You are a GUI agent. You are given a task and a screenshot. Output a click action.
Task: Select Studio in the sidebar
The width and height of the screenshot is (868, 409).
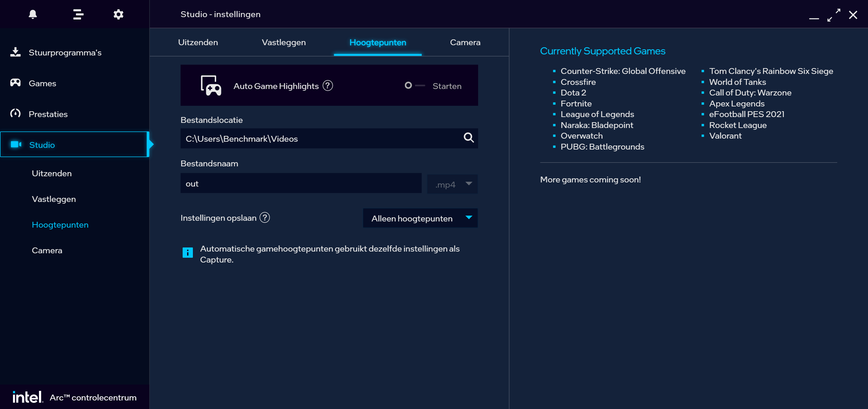75,144
